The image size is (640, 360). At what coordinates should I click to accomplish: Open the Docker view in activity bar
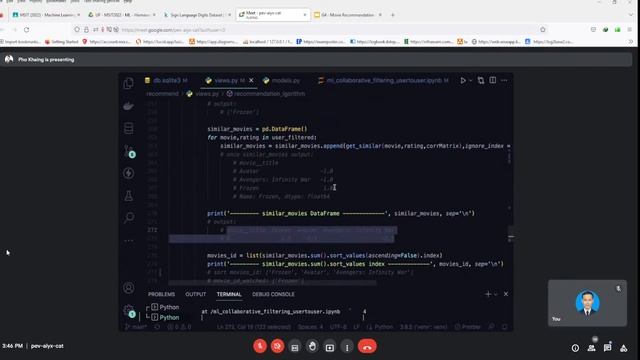pyautogui.click(x=129, y=106)
